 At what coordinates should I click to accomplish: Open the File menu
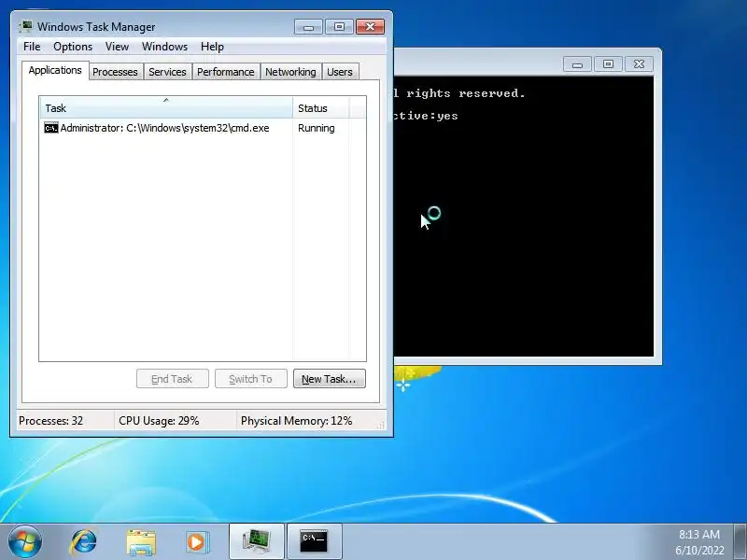click(x=32, y=47)
